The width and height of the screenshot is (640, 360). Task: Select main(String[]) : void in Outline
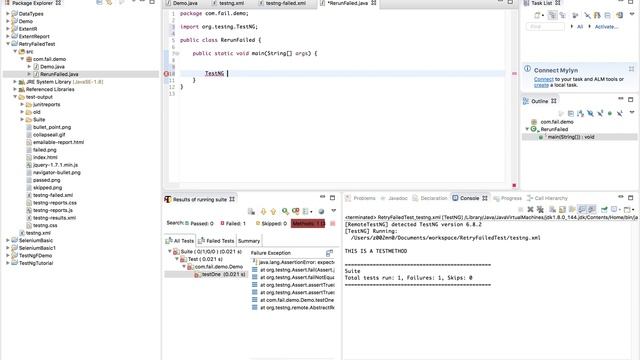coord(571,137)
